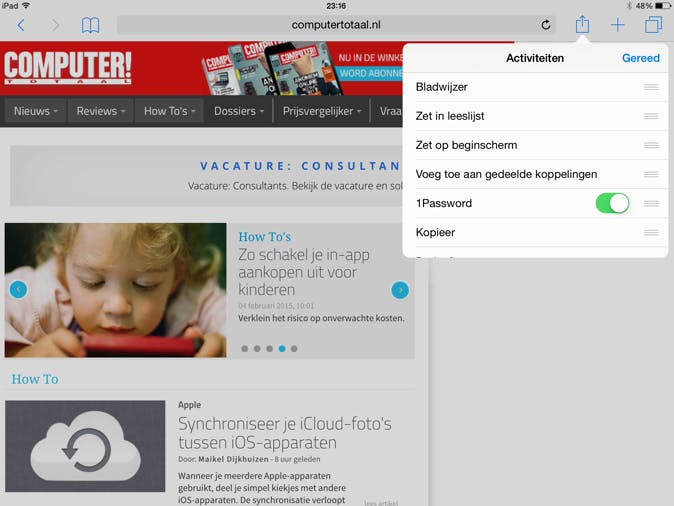The height and width of the screenshot is (506, 674).
Task: Tap the Safari forward arrow
Action: (55, 25)
